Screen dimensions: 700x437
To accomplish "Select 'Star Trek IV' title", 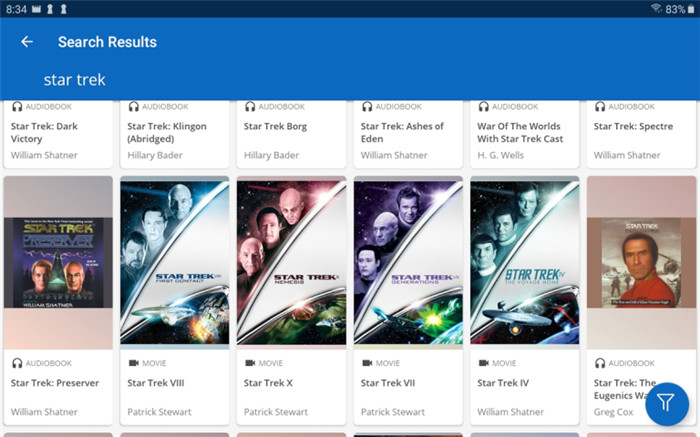I will pos(503,383).
